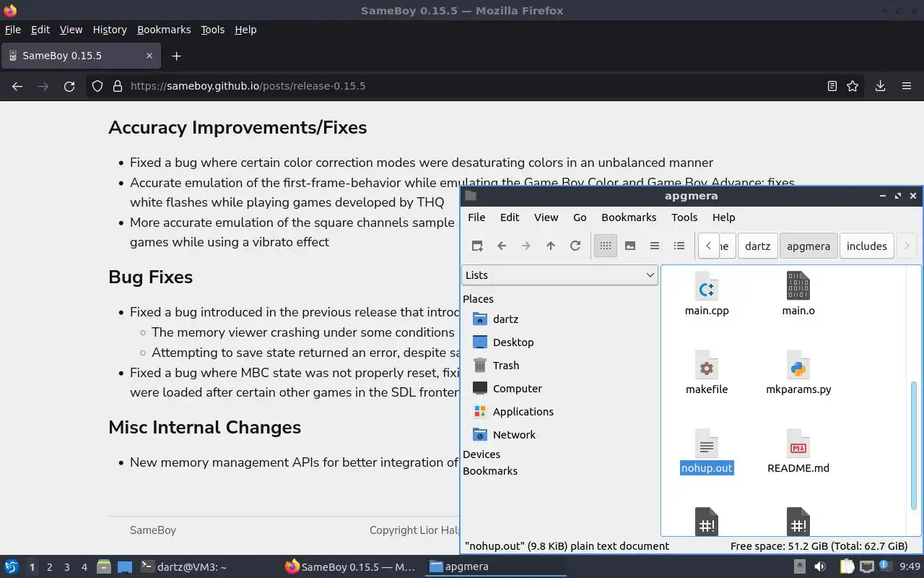The image size is (924, 578).
Task: Launch the file manager from the taskbar quick launcher
Action: click(x=104, y=567)
